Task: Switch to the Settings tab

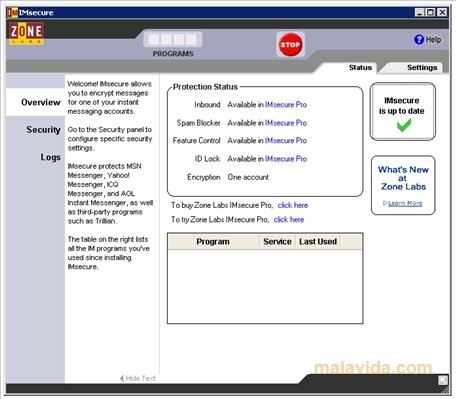Action: [x=422, y=68]
